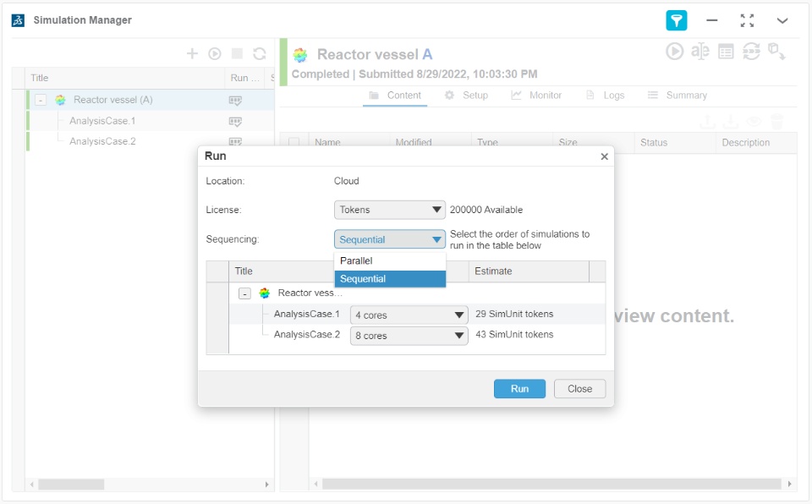Click 43 SimUnit tokens estimate
The image size is (812, 504).
[x=514, y=335]
